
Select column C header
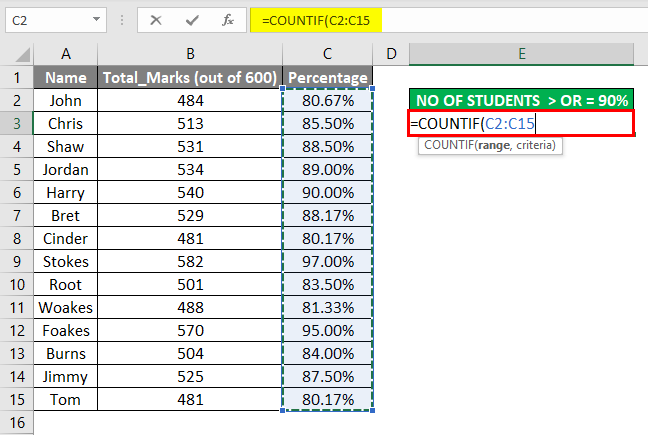tap(327, 54)
